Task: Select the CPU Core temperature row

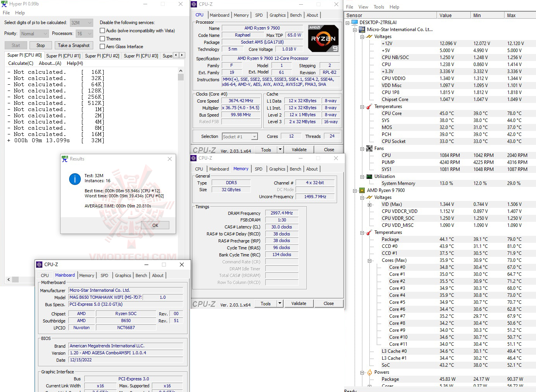Action: 440,113
